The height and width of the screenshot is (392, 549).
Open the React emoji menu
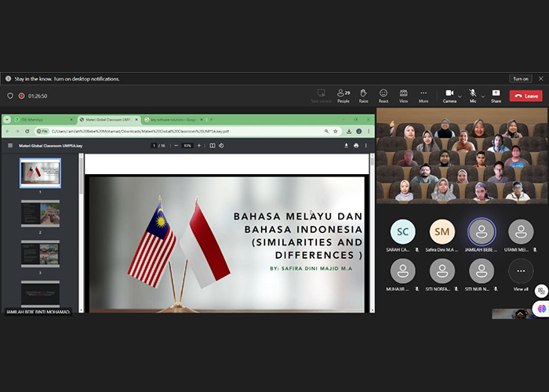point(384,96)
